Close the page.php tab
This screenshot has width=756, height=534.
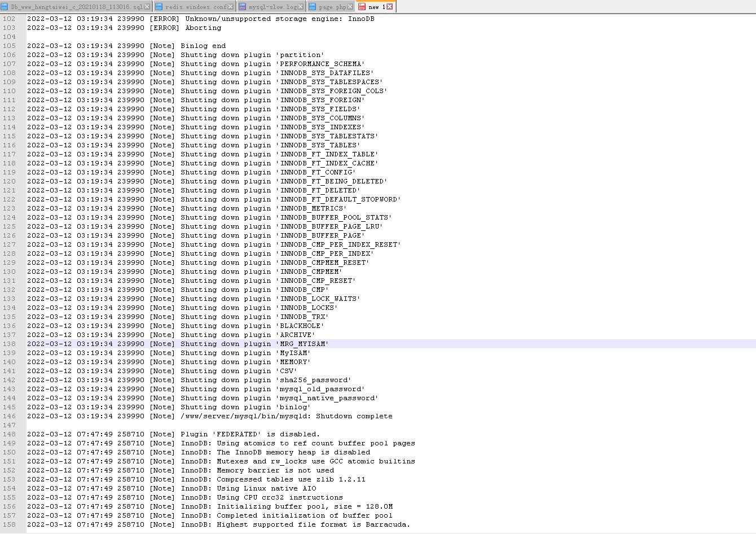(350, 7)
